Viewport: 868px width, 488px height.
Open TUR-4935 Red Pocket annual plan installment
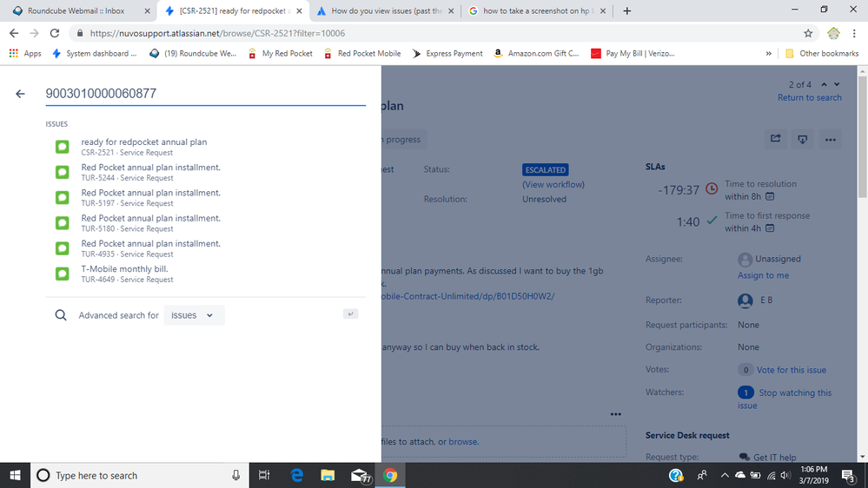205,248
